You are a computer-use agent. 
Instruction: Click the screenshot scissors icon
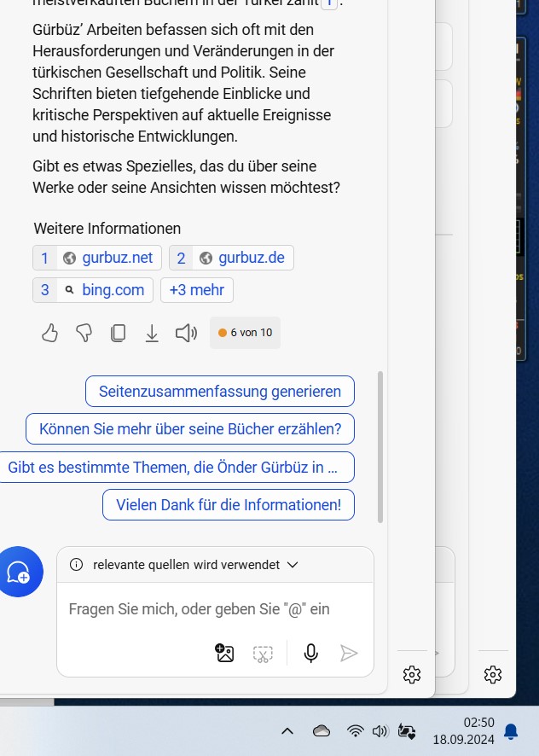coord(263,654)
